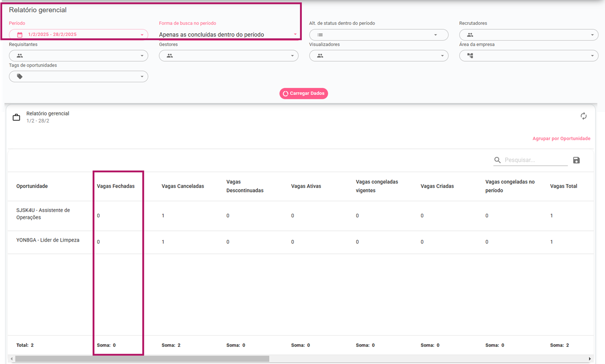Click the Pesquisar search input field
The image size is (605, 364).
click(535, 160)
